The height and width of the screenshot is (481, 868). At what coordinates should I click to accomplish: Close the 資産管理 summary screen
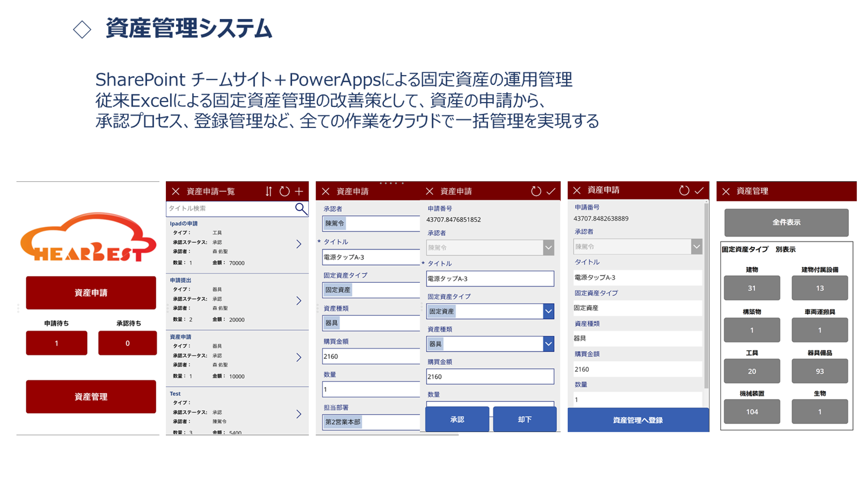coord(726,191)
